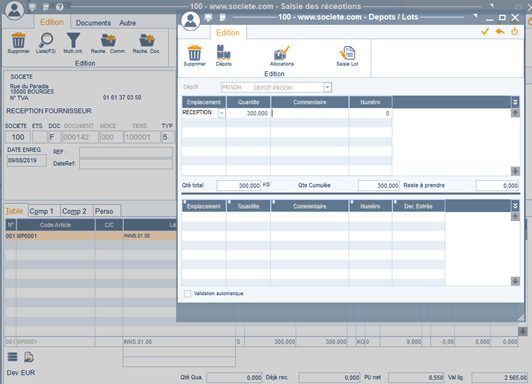The image size is (532, 384).
Task: Click the REF input field
Action: pos(126,152)
